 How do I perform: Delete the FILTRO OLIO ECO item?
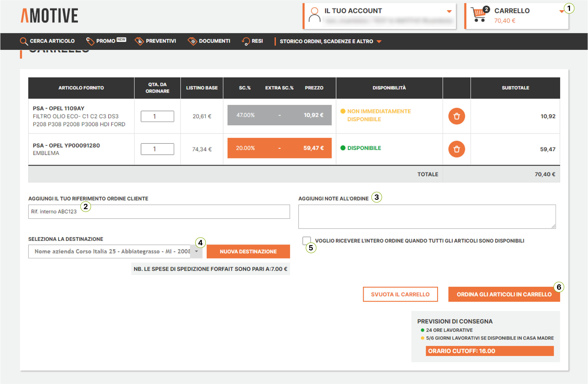coord(456,116)
